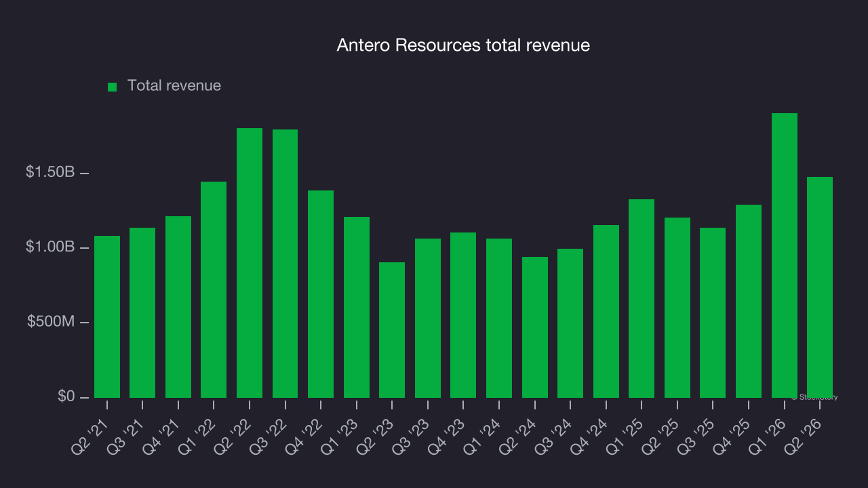Select the $1.50B y-axis label
The height and width of the screenshot is (488, 868).
pyautogui.click(x=50, y=173)
